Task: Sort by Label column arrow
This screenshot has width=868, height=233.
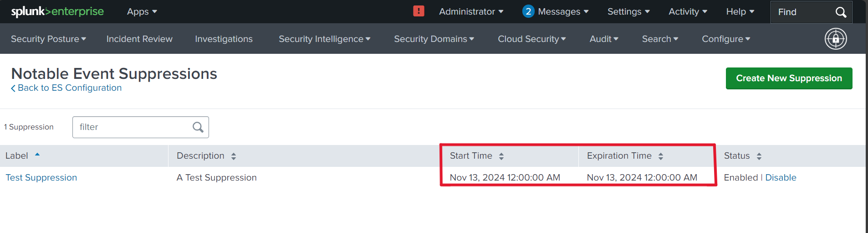Action: point(37,155)
